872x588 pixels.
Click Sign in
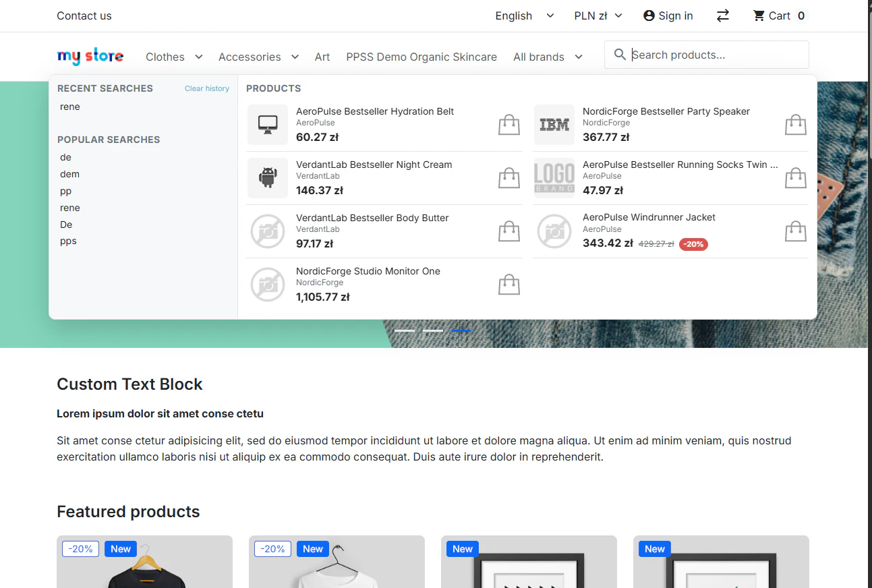(668, 16)
